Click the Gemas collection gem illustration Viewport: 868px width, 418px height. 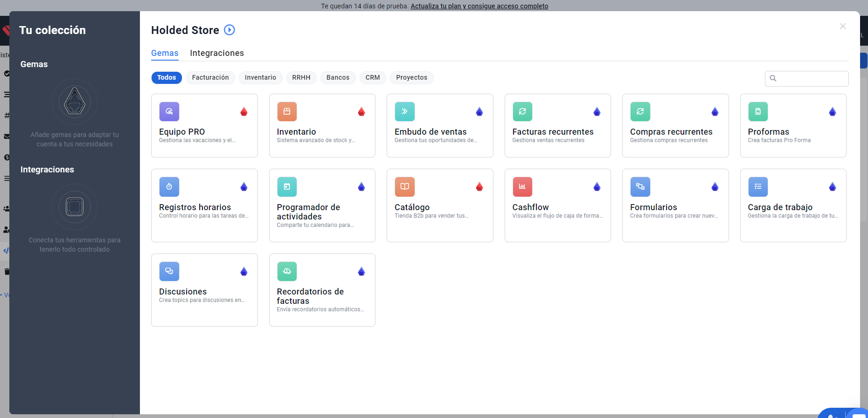click(75, 102)
